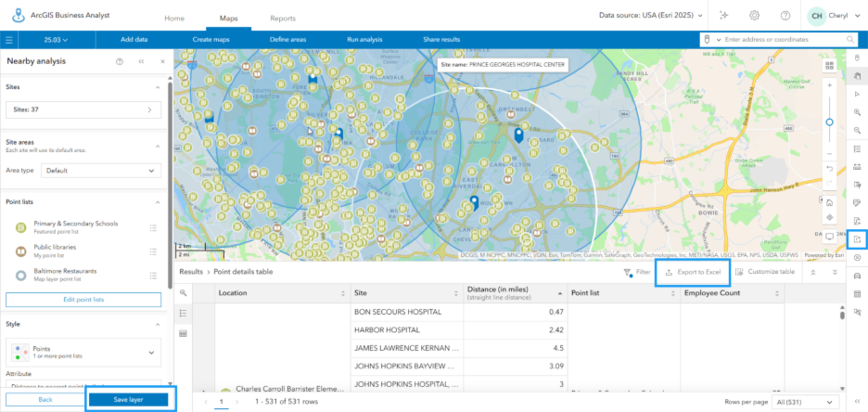The height and width of the screenshot is (412, 868).
Task: Go to previous map extent arrow
Action: (829, 167)
